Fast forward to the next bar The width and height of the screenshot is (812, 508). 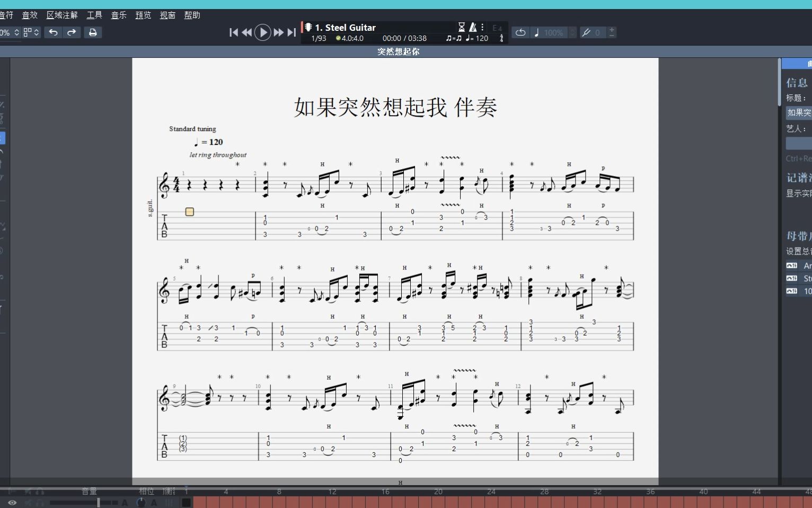click(278, 32)
